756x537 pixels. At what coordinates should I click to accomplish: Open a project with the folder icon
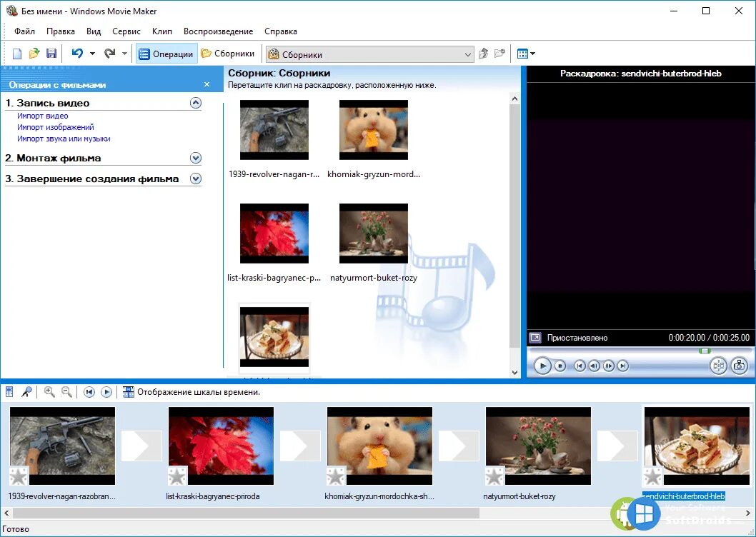coord(34,54)
